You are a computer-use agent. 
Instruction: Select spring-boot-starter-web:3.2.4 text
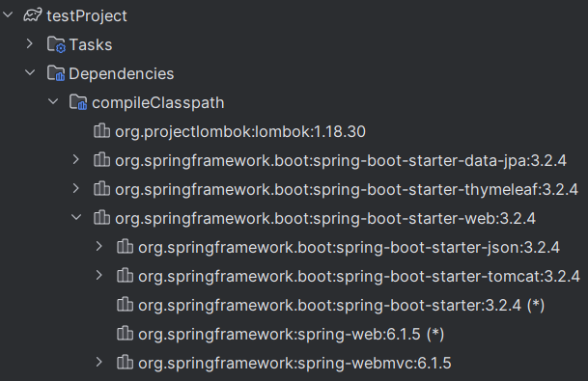tap(424, 218)
